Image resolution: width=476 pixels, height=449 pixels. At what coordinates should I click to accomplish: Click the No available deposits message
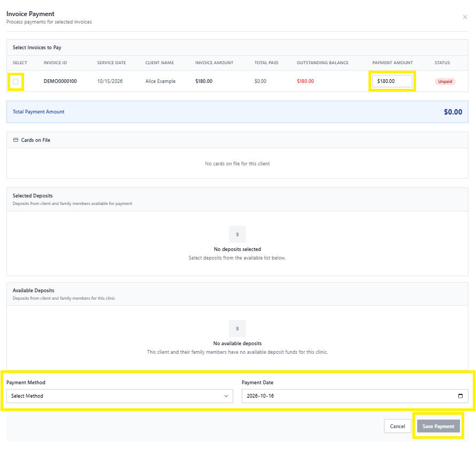tap(237, 343)
